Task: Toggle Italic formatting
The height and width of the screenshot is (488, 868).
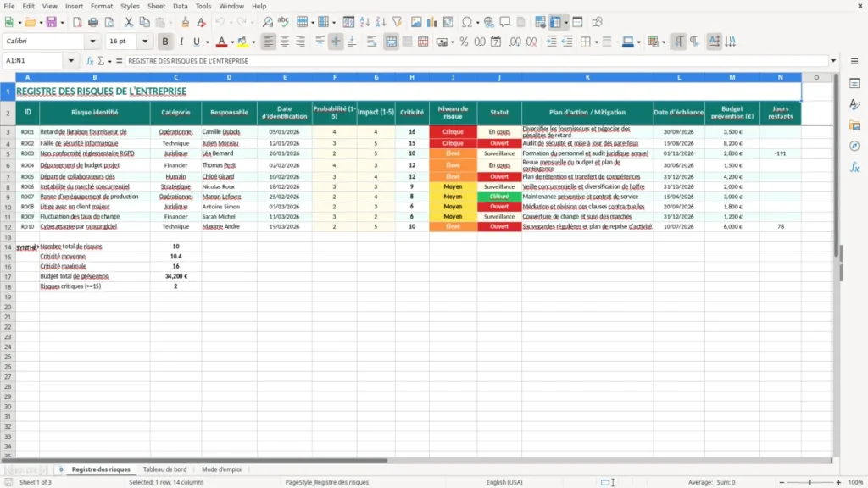Action: tap(181, 42)
